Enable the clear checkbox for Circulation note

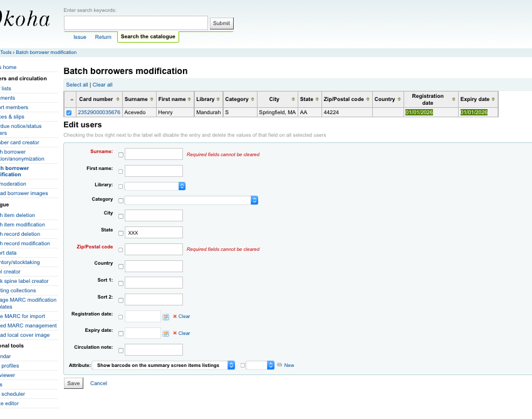(x=121, y=351)
